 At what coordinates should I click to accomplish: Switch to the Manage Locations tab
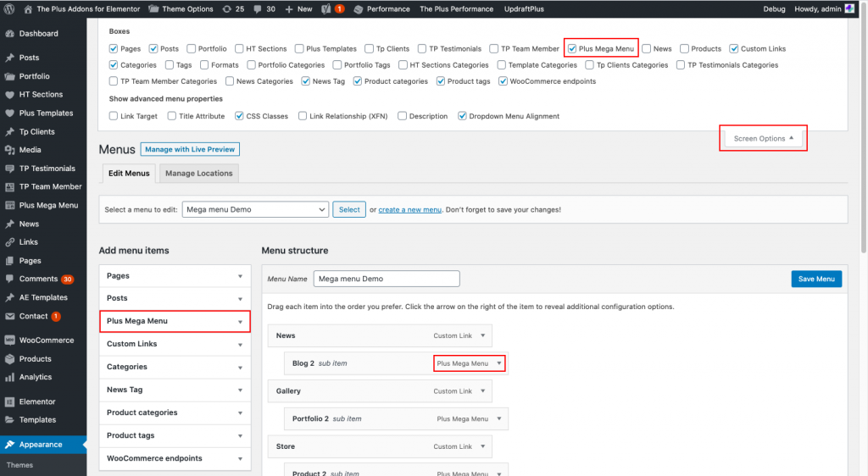click(198, 174)
